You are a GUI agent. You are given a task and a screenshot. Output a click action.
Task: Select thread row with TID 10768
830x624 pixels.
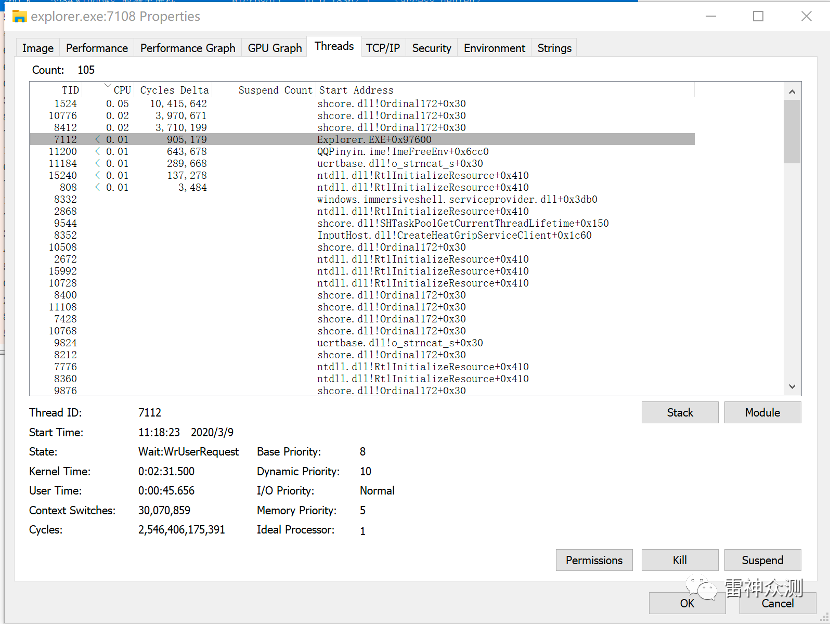(x=362, y=331)
